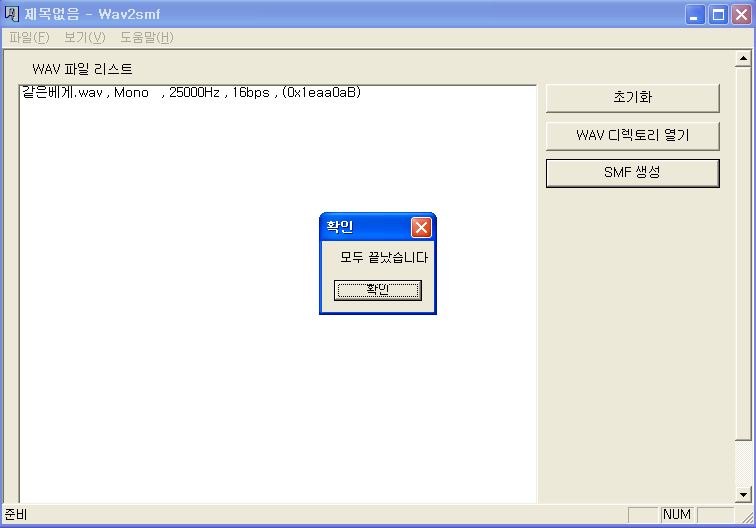Click the NUM status bar indicator
The image size is (756, 528).
click(x=676, y=514)
